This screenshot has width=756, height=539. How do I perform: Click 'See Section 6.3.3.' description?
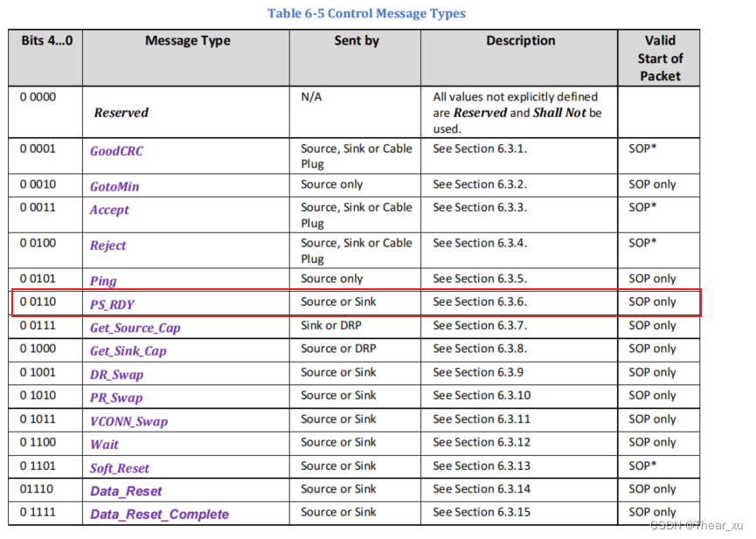click(480, 207)
